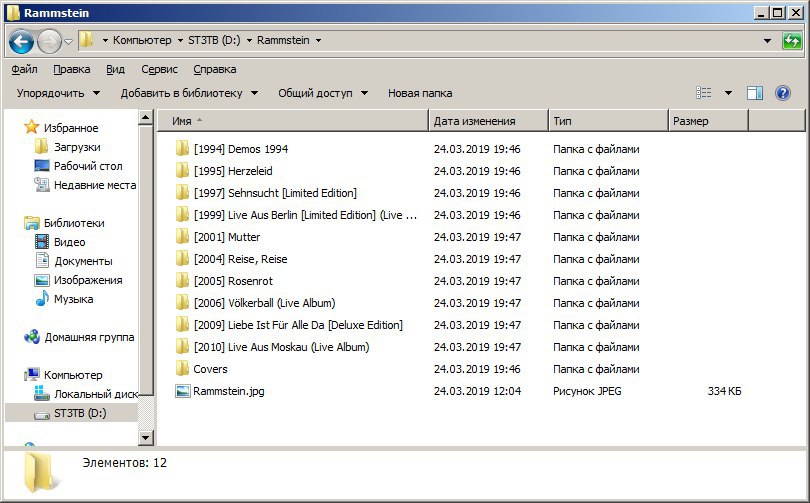Select the Covers folder icon
The image size is (810, 503).
[182, 369]
